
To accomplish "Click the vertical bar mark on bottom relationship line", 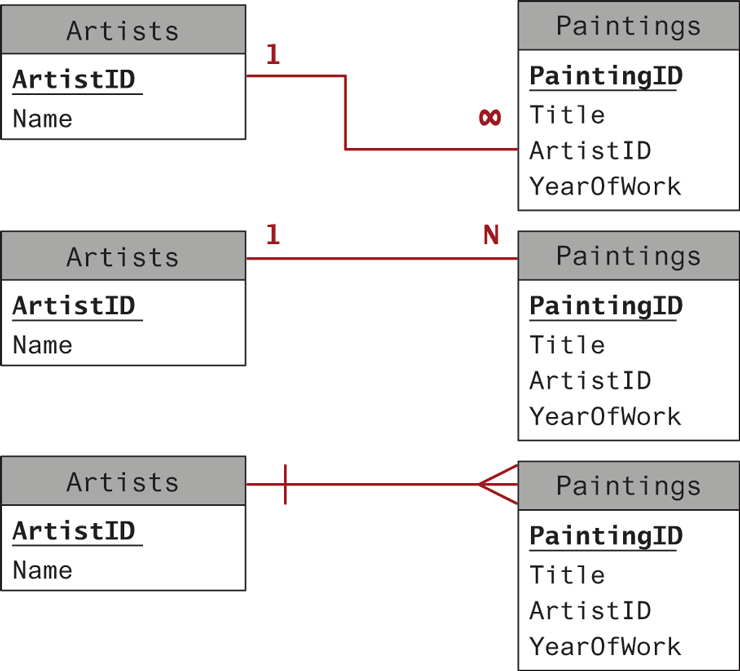I will click(285, 485).
